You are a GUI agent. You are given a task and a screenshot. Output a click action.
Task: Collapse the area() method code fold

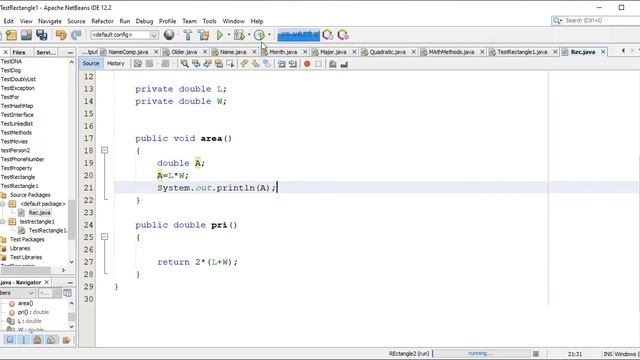point(104,151)
